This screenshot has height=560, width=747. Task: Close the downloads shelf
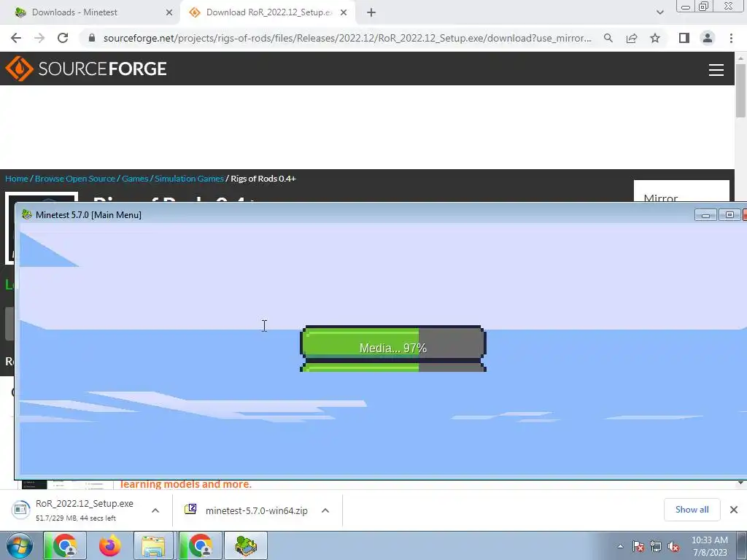coord(734,510)
